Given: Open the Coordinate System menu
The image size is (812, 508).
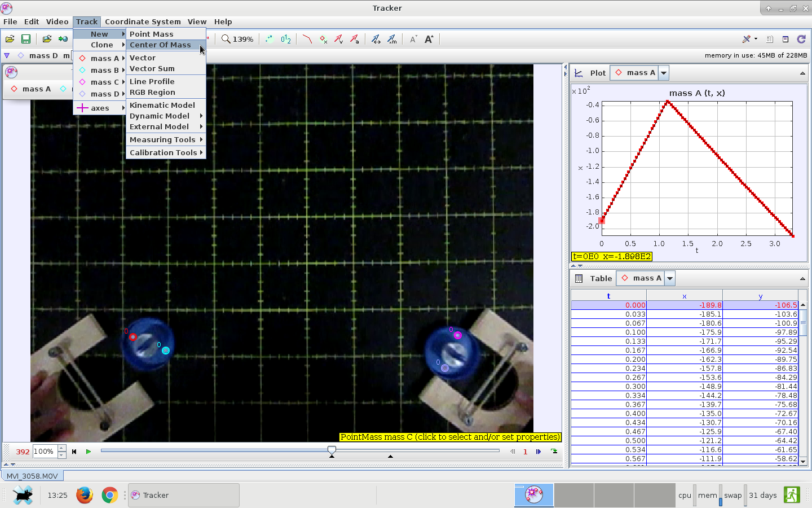Looking at the screenshot, I should point(143,21).
